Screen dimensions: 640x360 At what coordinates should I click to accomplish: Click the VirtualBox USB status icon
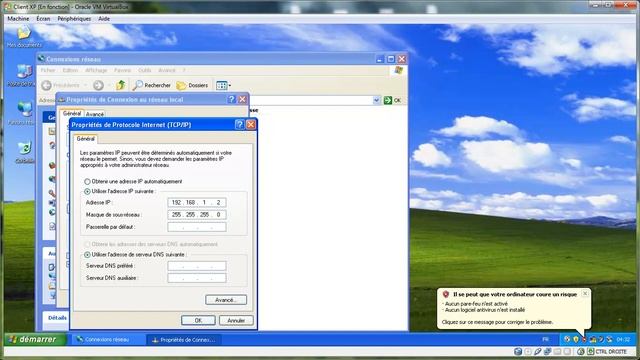coord(538,351)
